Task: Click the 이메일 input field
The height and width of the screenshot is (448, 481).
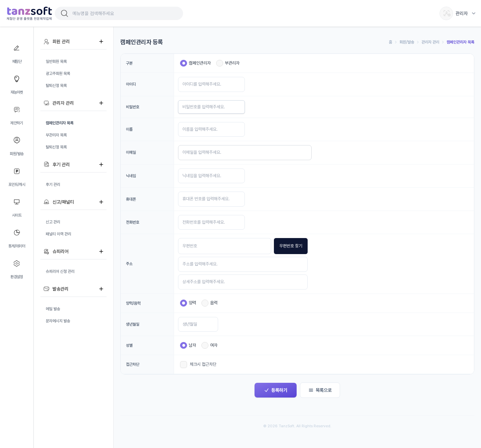Action: pyautogui.click(x=245, y=152)
